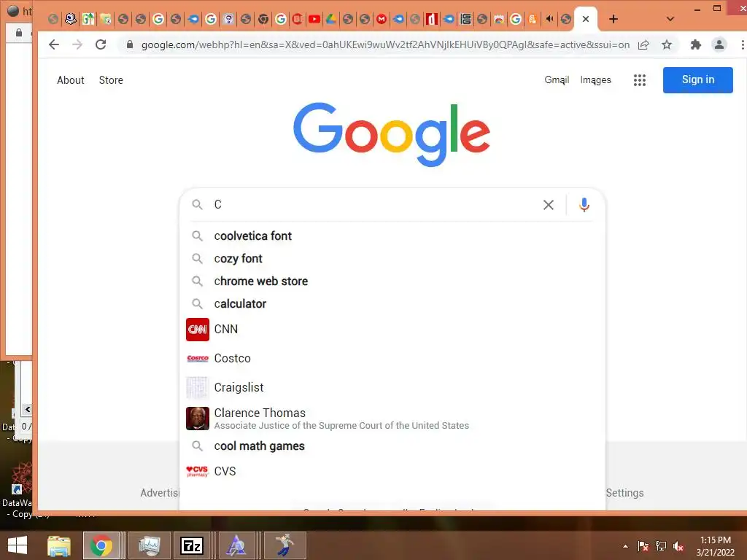Select the coolvetica font suggestion
Screen dimensions: 747x560
point(392,236)
